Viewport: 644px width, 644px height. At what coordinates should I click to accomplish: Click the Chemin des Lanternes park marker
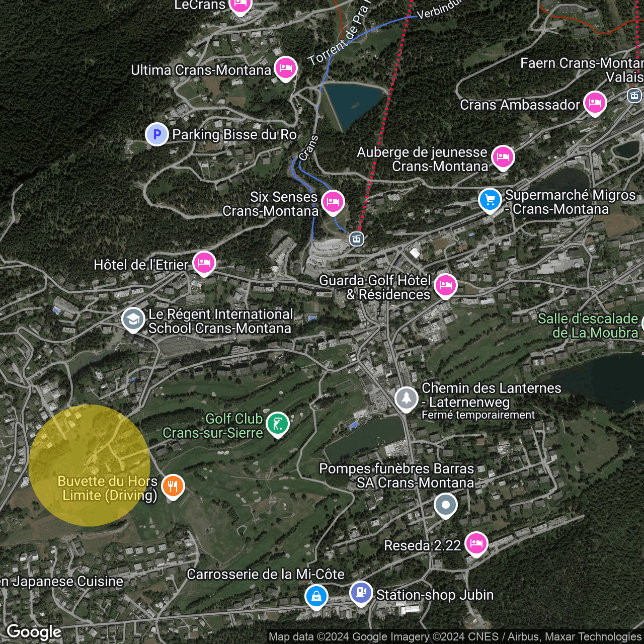[x=406, y=398]
